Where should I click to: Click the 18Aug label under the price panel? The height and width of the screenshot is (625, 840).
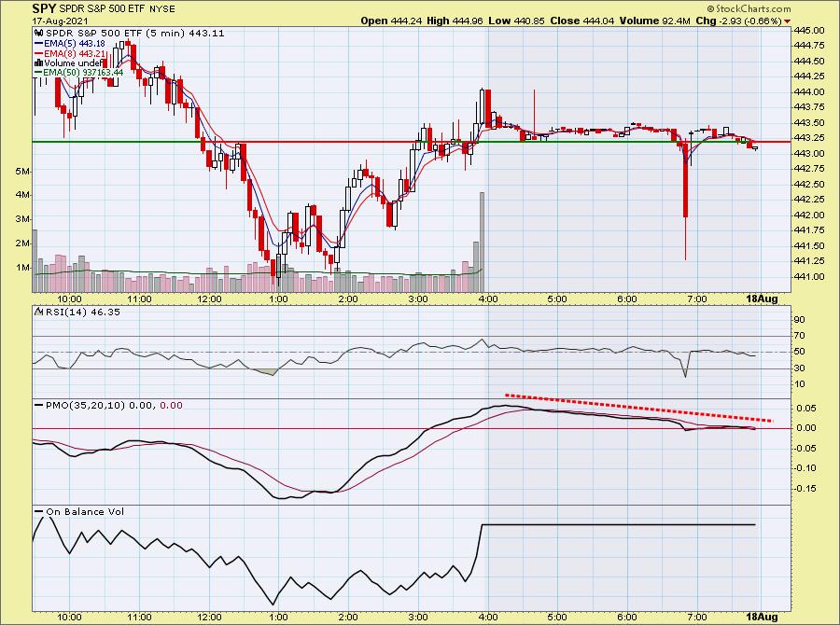[763, 299]
